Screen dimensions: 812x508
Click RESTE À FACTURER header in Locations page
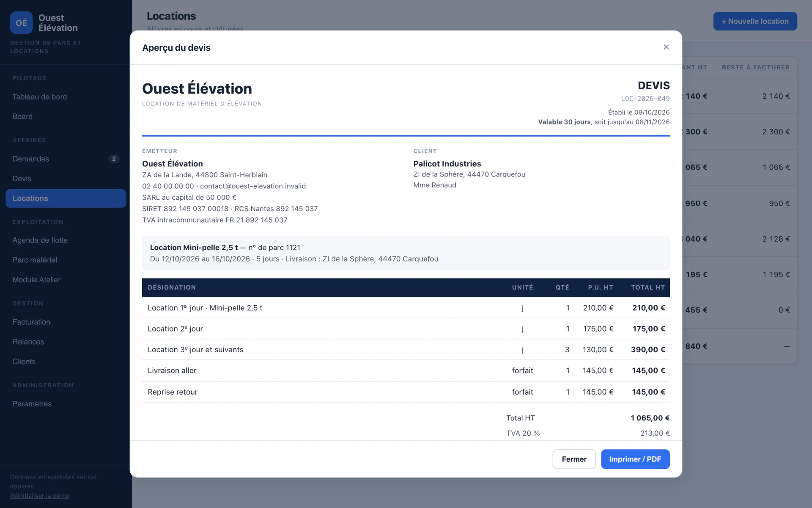click(x=756, y=67)
